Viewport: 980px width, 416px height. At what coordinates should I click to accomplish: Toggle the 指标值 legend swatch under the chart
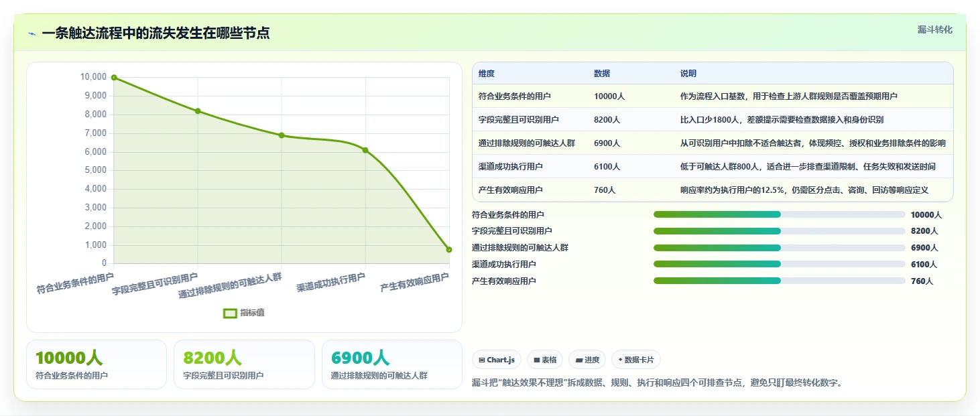230,313
